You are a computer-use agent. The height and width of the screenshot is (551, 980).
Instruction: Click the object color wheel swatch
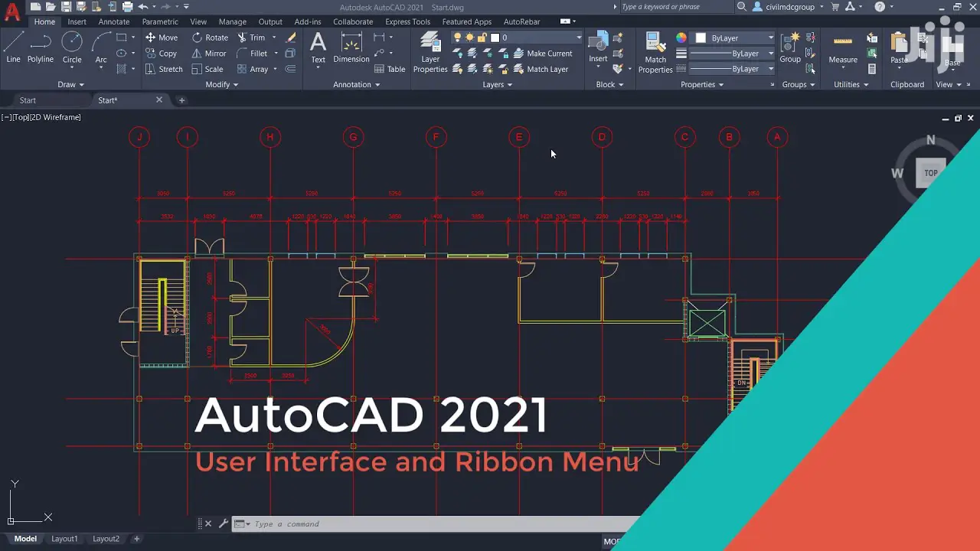(681, 37)
